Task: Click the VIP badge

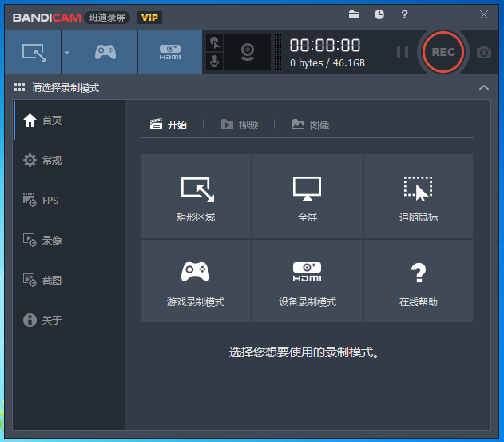Action: [x=149, y=18]
